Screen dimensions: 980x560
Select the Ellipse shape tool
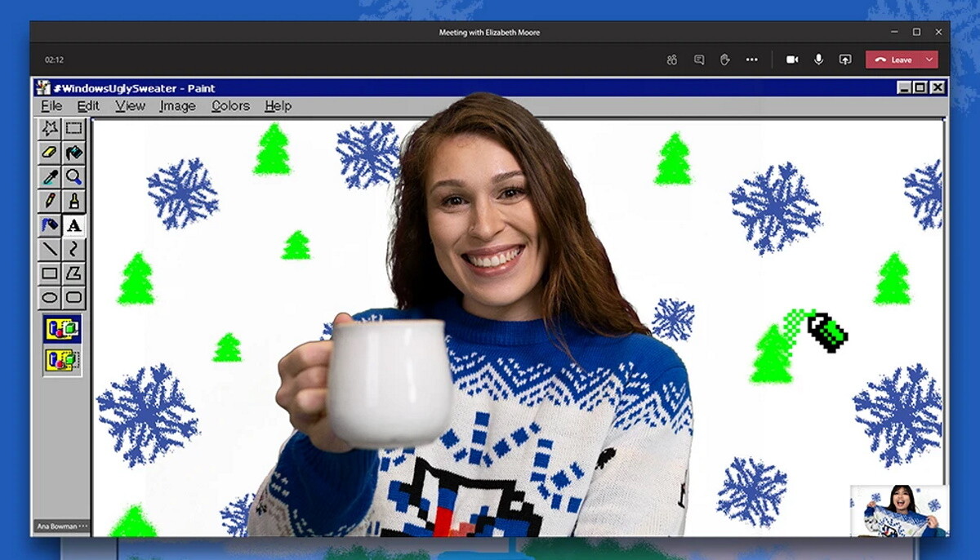(x=50, y=298)
